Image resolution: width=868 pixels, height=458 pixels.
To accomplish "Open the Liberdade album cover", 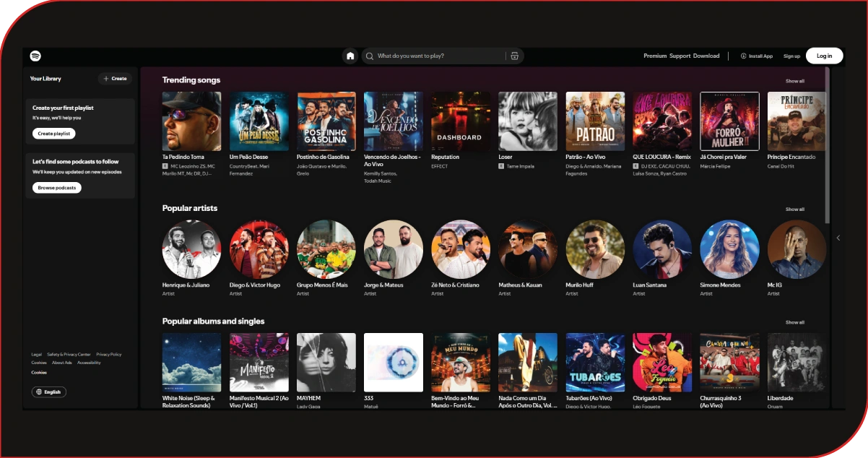I will click(x=797, y=363).
